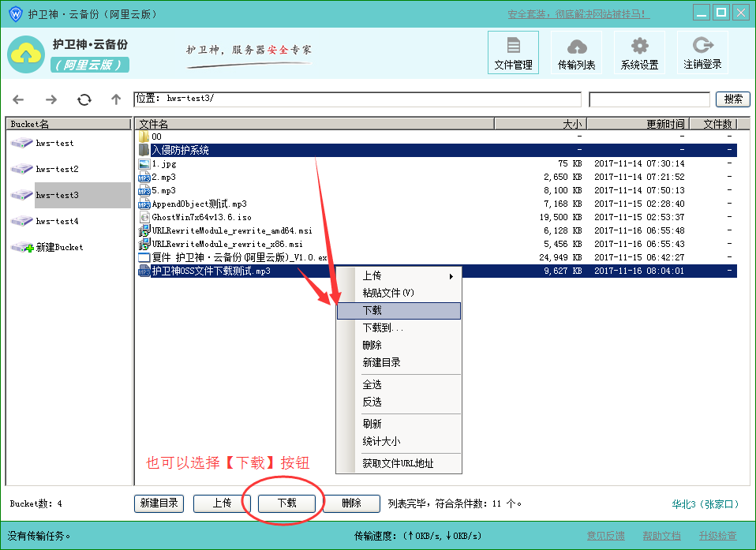Refresh the file list with the circular arrow icon

[84, 99]
